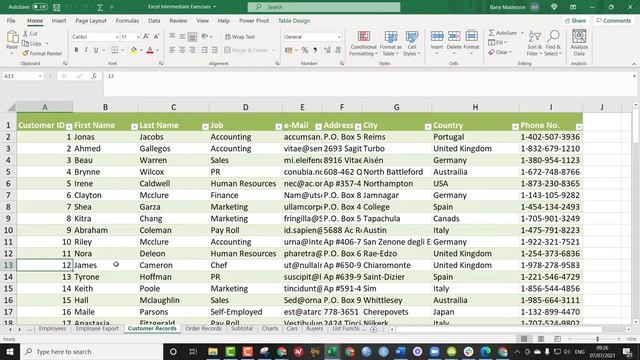This screenshot has height=360, width=640.
Task: Click the Borders icon
Action: point(115,50)
